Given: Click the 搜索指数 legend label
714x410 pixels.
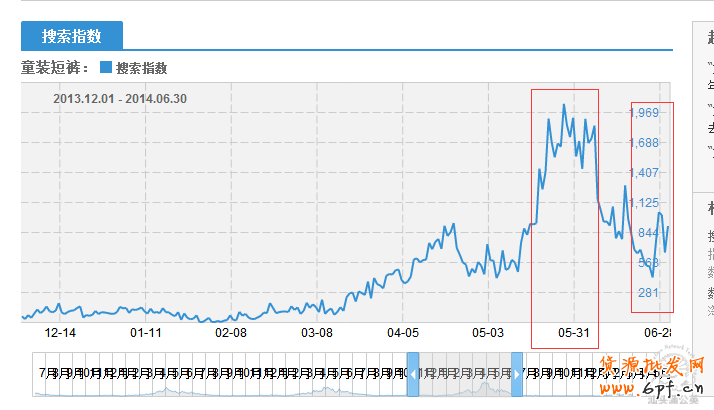Looking at the screenshot, I should 141,68.
